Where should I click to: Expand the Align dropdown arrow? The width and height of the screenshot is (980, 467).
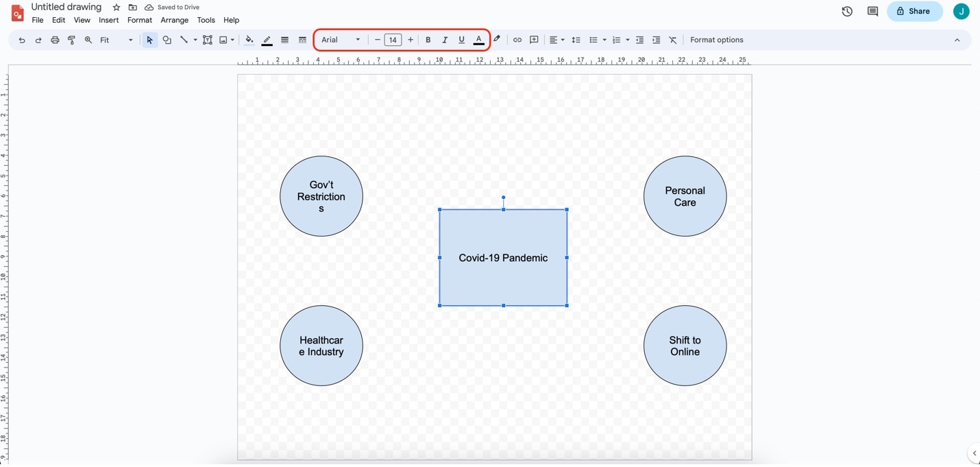pos(563,40)
